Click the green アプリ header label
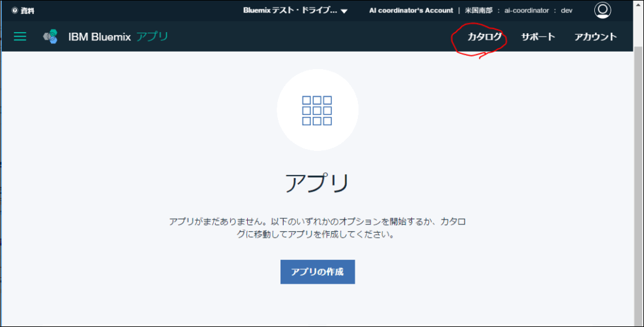 point(152,36)
